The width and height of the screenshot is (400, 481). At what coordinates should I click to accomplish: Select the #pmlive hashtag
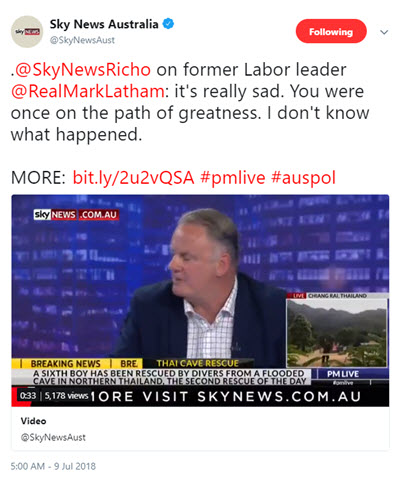233,177
